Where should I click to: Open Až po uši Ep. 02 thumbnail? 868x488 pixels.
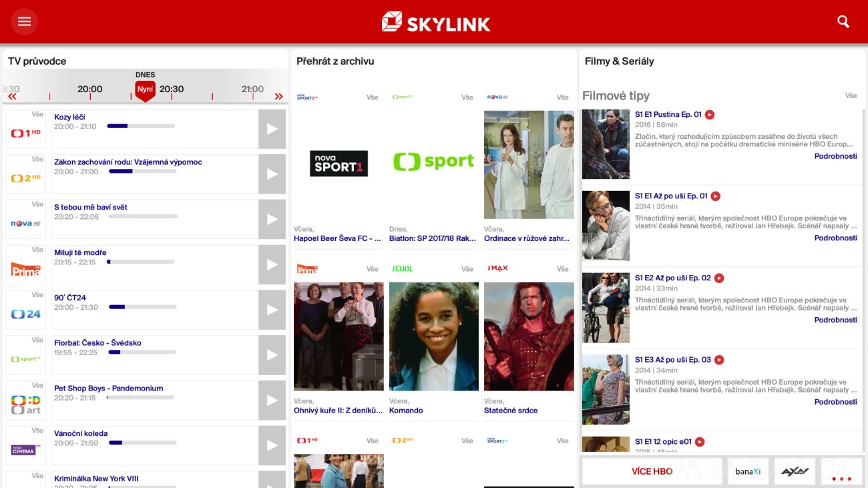click(606, 308)
